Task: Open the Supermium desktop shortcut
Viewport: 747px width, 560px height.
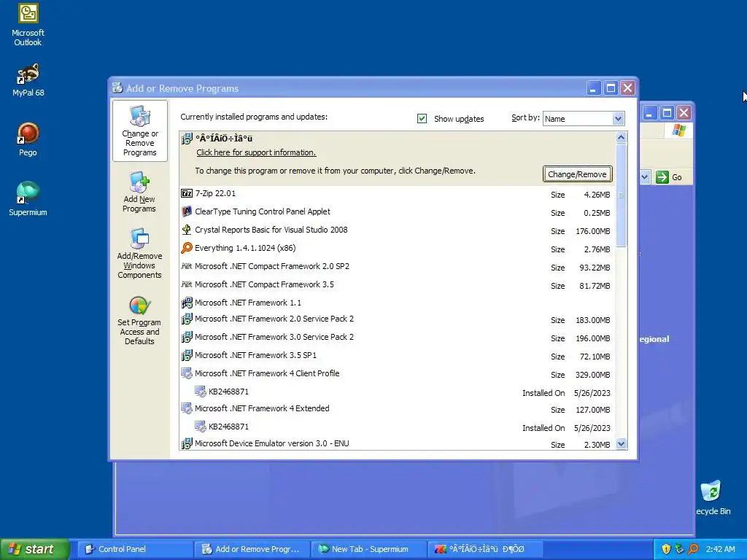Action: click(28, 199)
